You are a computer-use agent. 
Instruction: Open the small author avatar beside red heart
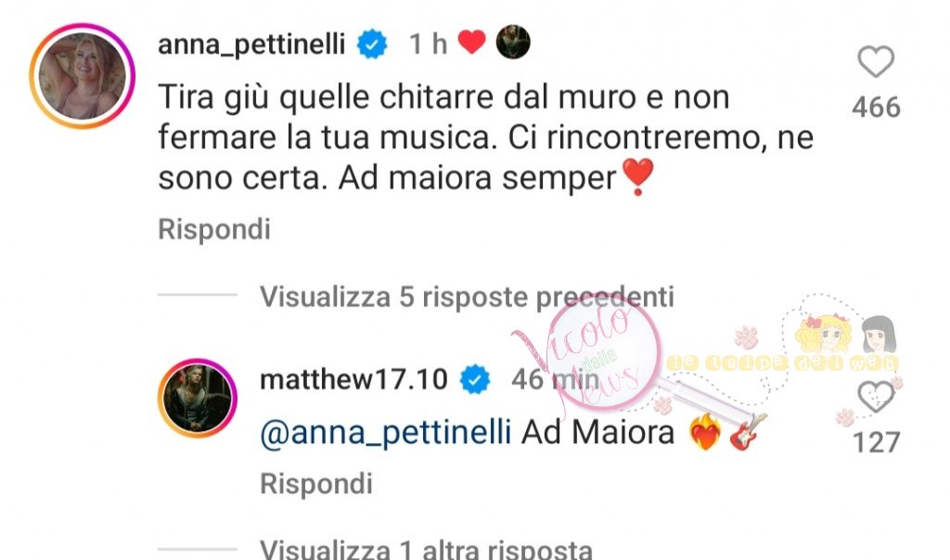point(513,43)
